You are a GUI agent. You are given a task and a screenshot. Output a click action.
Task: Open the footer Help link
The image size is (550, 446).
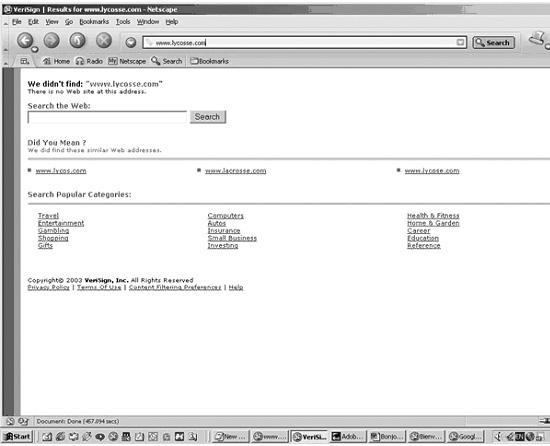point(236,288)
